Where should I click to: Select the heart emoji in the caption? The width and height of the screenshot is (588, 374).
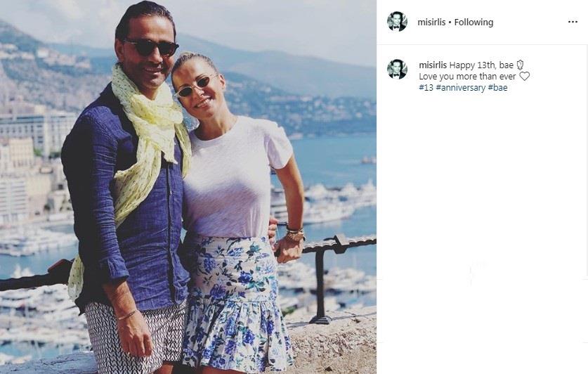click(524, 76)
